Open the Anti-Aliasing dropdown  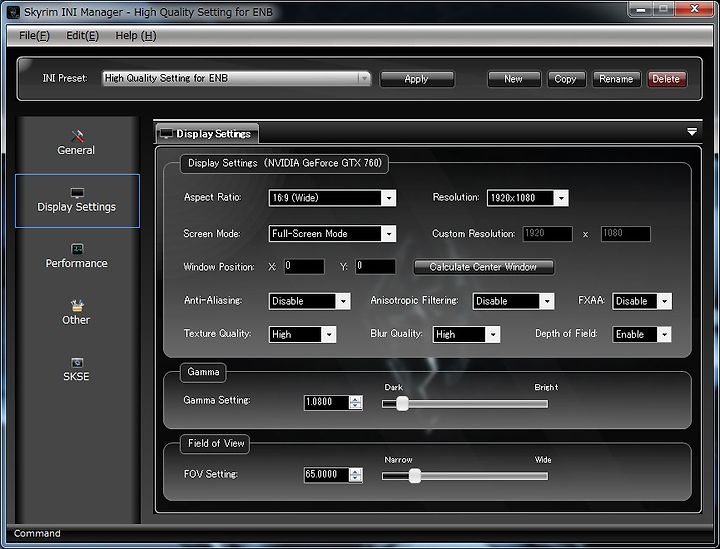coord(309,301)
